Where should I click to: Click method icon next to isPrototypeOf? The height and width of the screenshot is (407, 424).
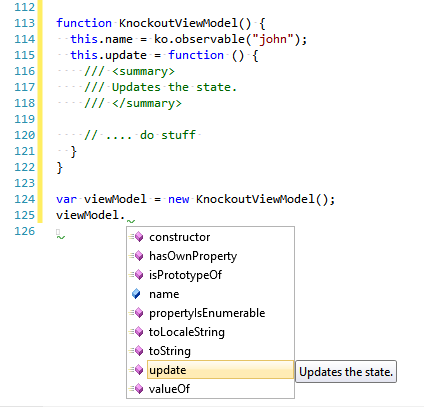[x=136, y=275]
